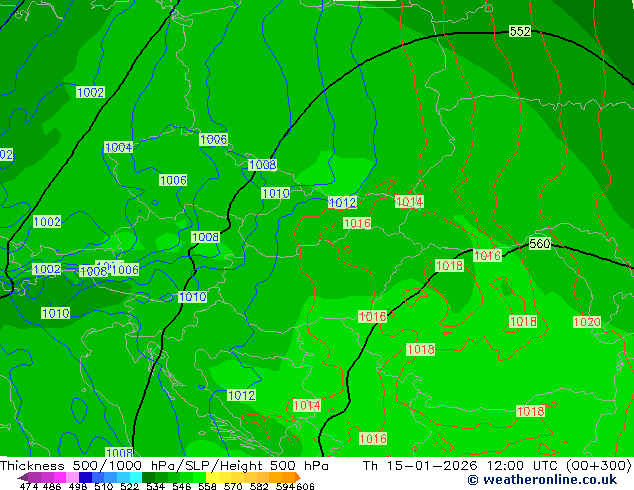The image size is (634, 490).
Task: Pick the dark blue legend swatch above 498
Action: coord(85,477)
